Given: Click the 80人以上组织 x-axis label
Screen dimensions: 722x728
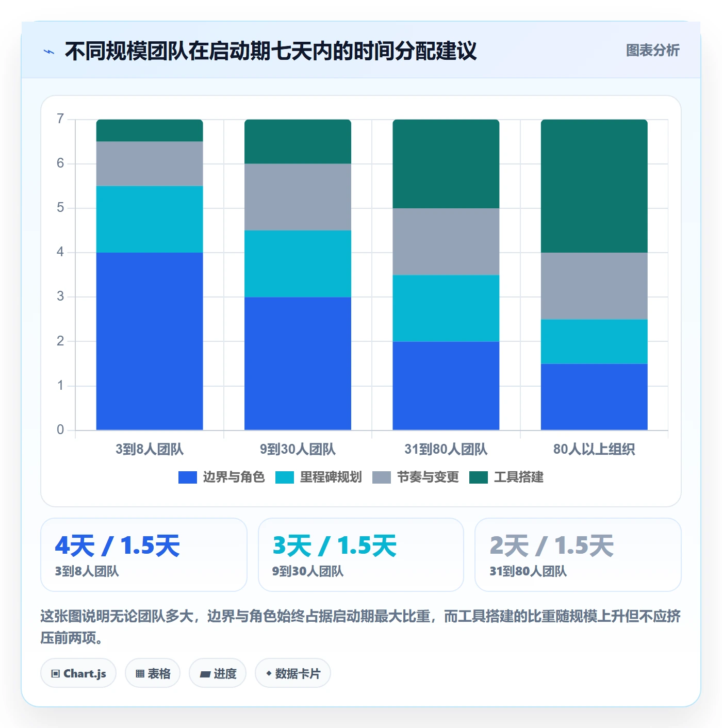Looking at the screenshot, I should [x=594, y=449].
